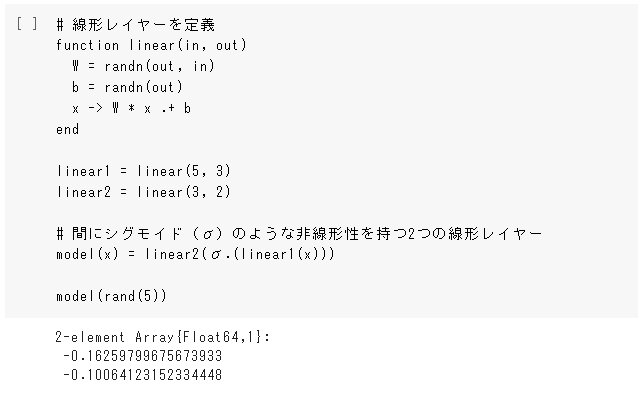Image resolution: width=638 pixels, height=398 pixels.
Task: Click output value -0.16259799675673933
Action: point(142,356)
